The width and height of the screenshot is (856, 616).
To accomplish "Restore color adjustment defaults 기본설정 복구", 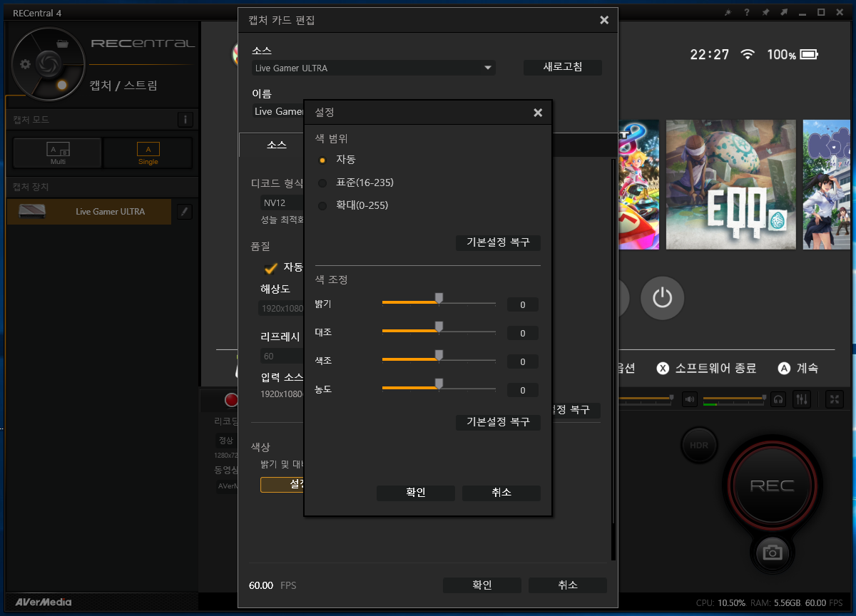I will (498, 422).
